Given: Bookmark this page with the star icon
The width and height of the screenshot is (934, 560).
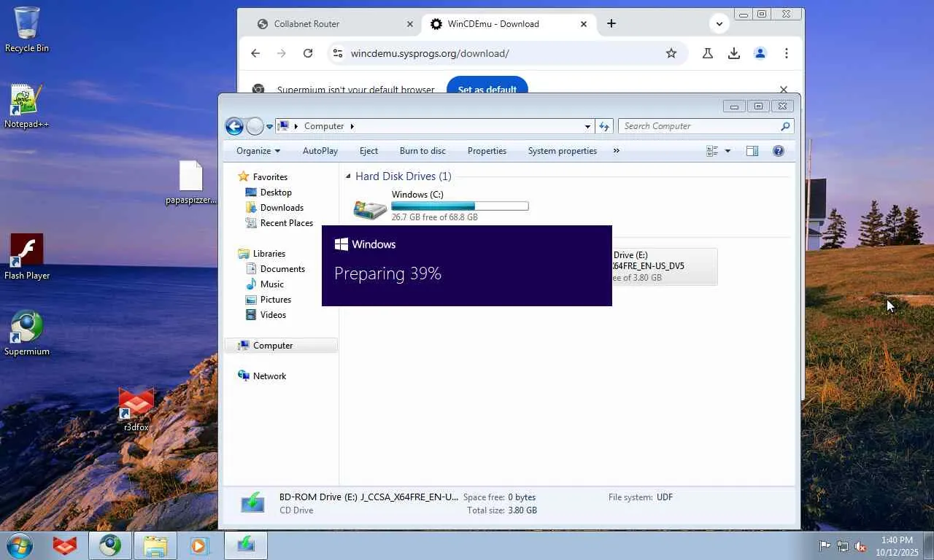Looking at the screenshot, I should click(671, 53).
